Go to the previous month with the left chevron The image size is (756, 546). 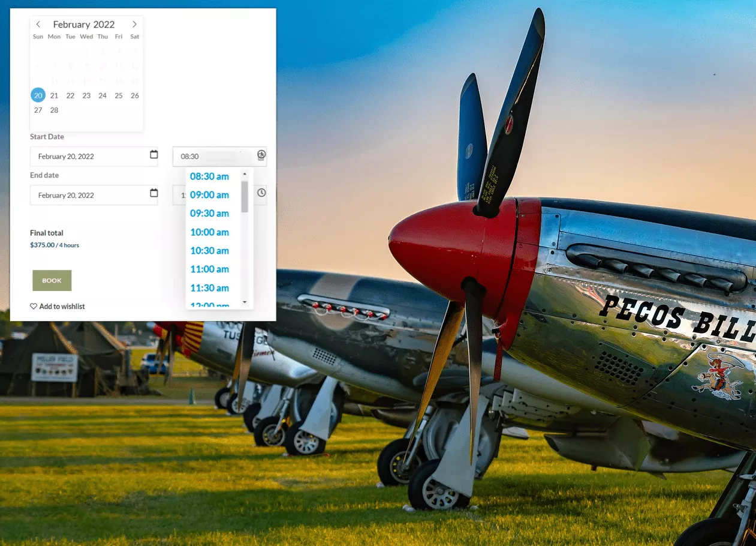[38, 24]
